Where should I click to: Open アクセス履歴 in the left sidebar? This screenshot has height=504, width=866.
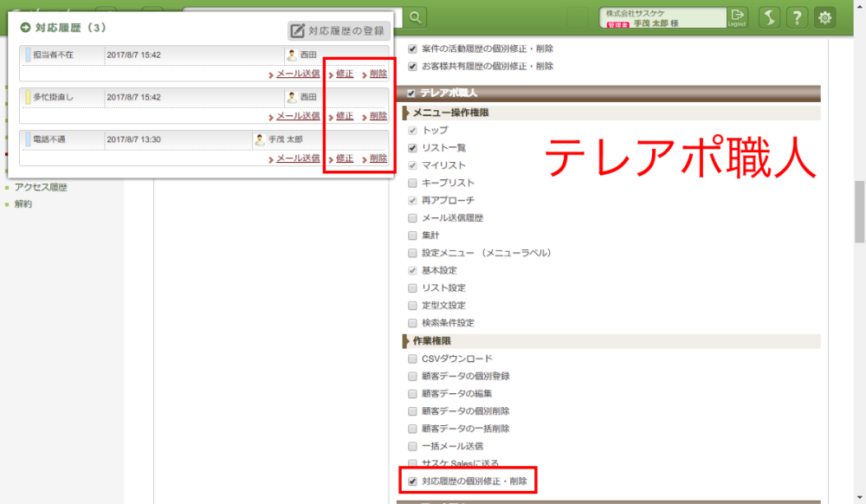[41, 187]
